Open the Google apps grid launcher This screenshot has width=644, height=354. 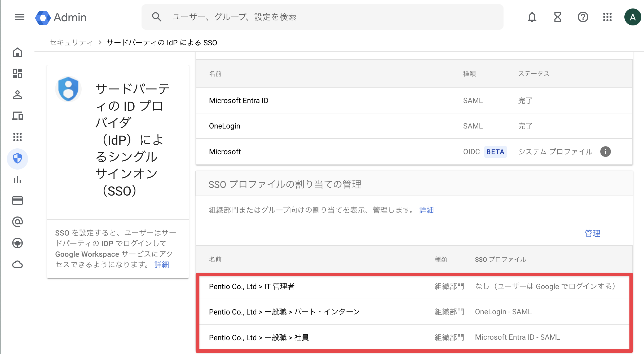pos(607,17)
